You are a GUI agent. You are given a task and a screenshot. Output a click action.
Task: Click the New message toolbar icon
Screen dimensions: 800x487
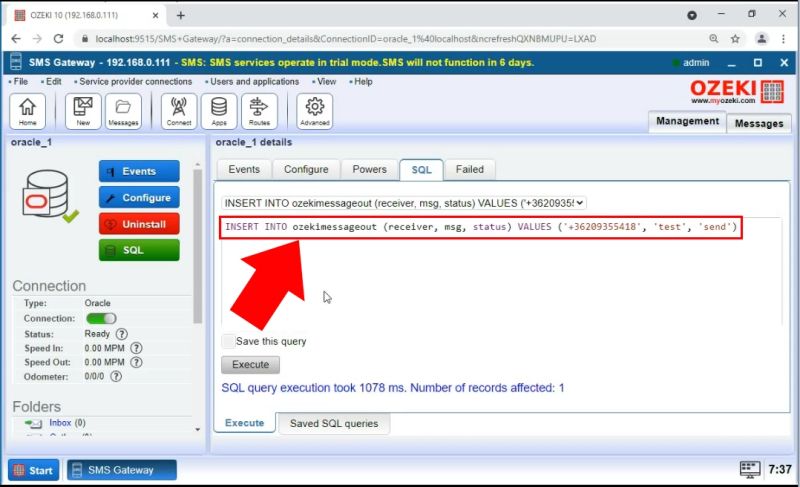[x=83, y=111]
